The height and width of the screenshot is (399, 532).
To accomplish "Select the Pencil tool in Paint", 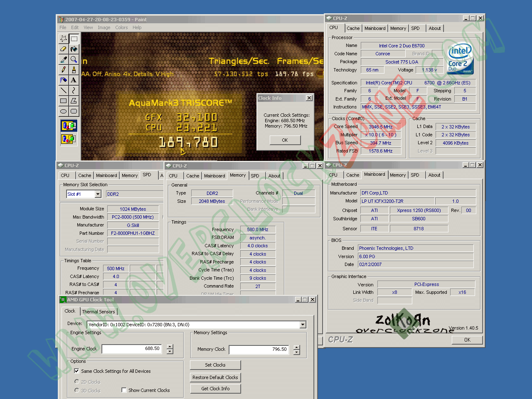I will 64,70.
